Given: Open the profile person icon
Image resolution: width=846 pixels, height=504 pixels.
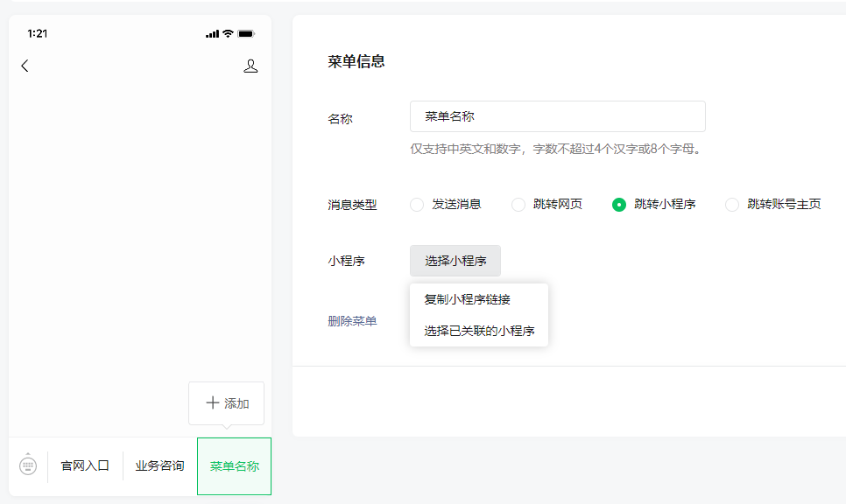Looking at the screenshot, I should pos(250,66).
